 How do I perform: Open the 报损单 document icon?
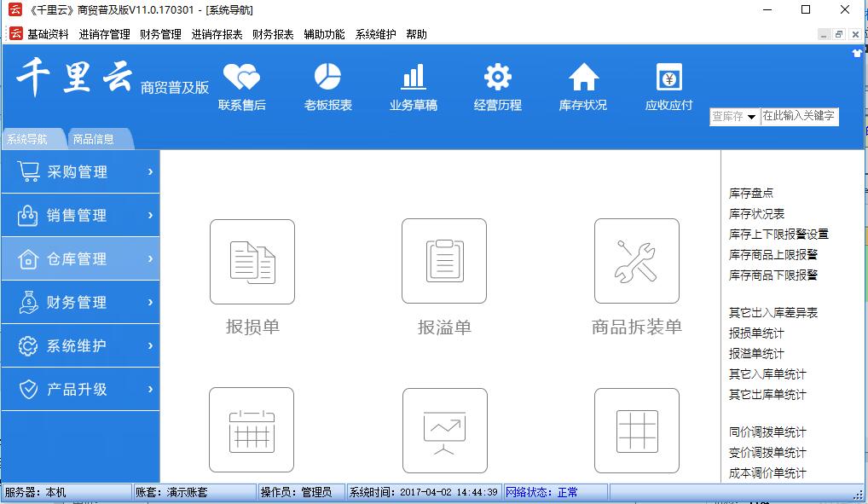(x=252, y=262)
